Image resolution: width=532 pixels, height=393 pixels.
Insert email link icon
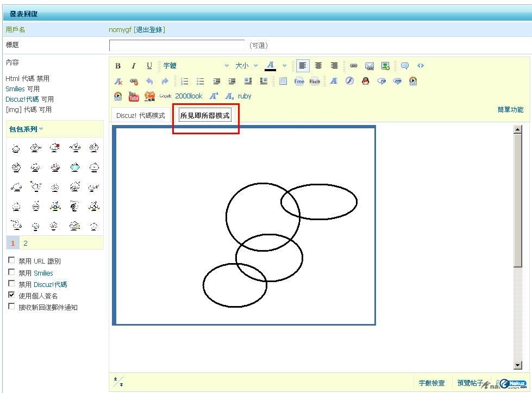point(370,66)
